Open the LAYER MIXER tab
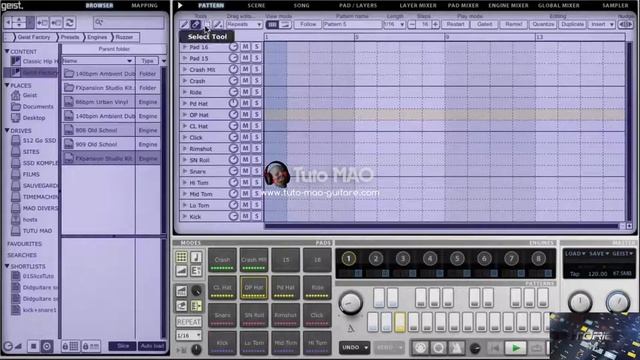640x360 pixels. pyautogui.click(x=418, y=6)
